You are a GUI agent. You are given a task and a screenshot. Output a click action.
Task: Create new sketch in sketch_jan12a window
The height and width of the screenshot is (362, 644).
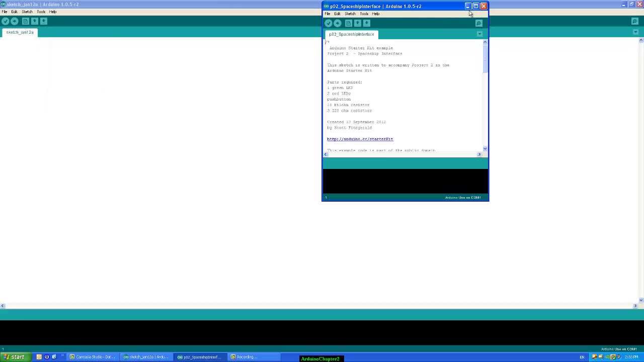pos(25,21)
